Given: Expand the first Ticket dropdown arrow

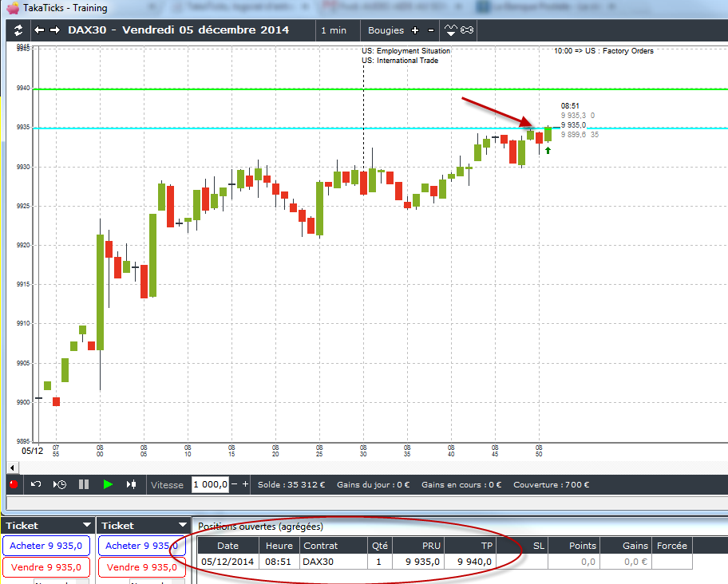Looking at the screenshot, I should (87, 525).
